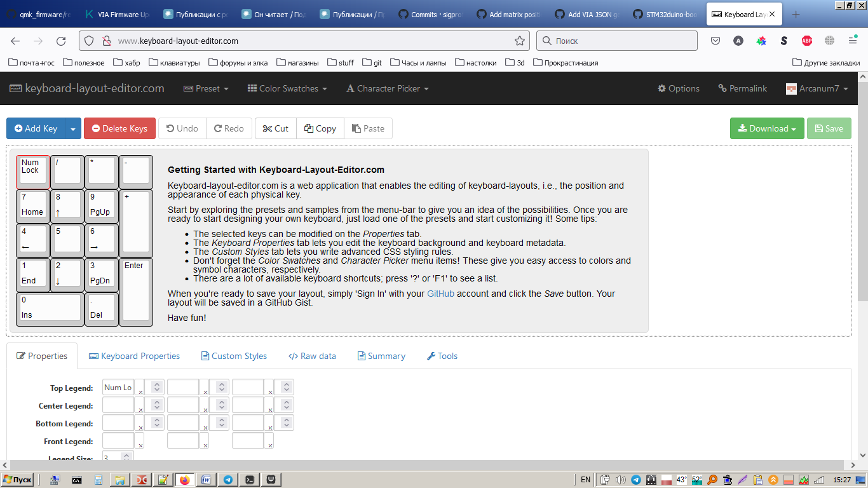The width and height of the screenshot is (868, 488).
Task: Click the green Save button
Action: (x=829, y=128)
